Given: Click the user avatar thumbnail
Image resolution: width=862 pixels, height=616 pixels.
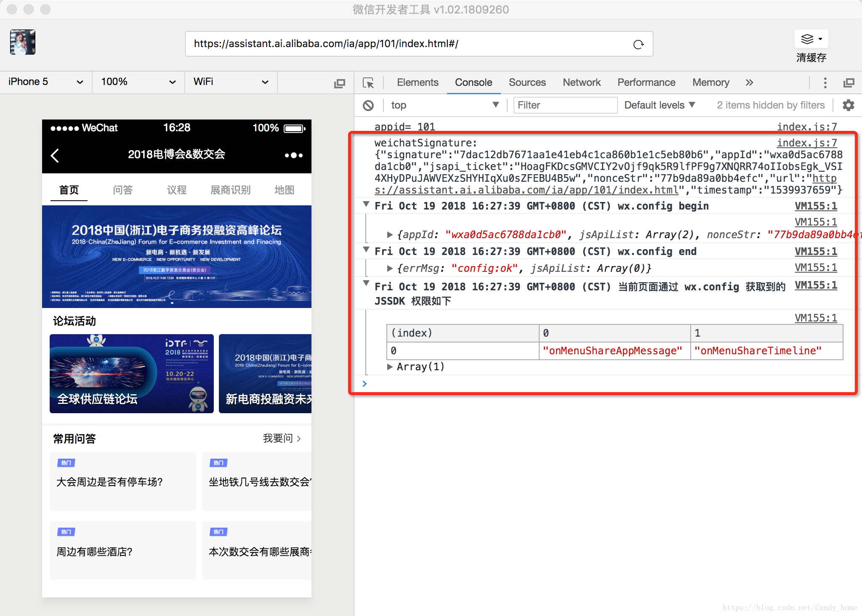Looking at the screenshot, I should [x=23, y=42].
